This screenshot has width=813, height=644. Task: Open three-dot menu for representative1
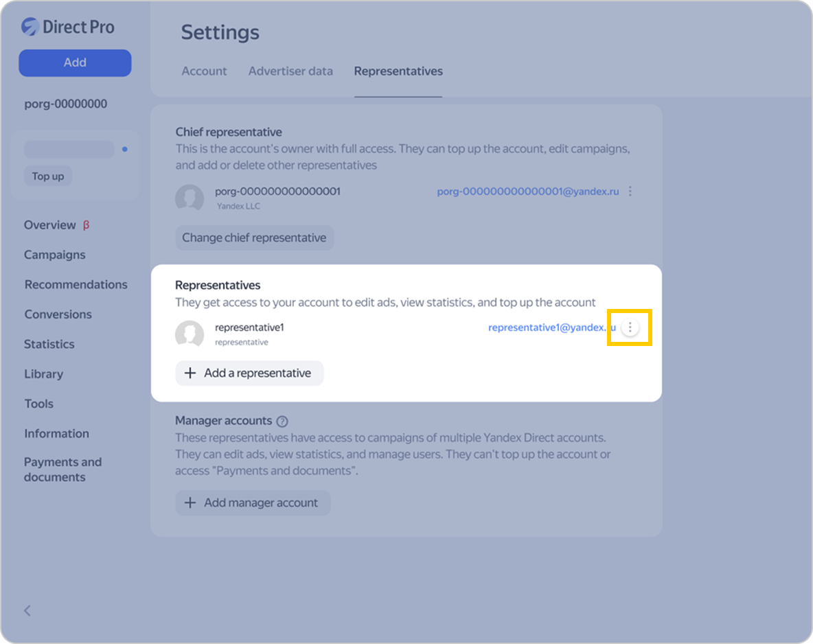click(630, 328)
